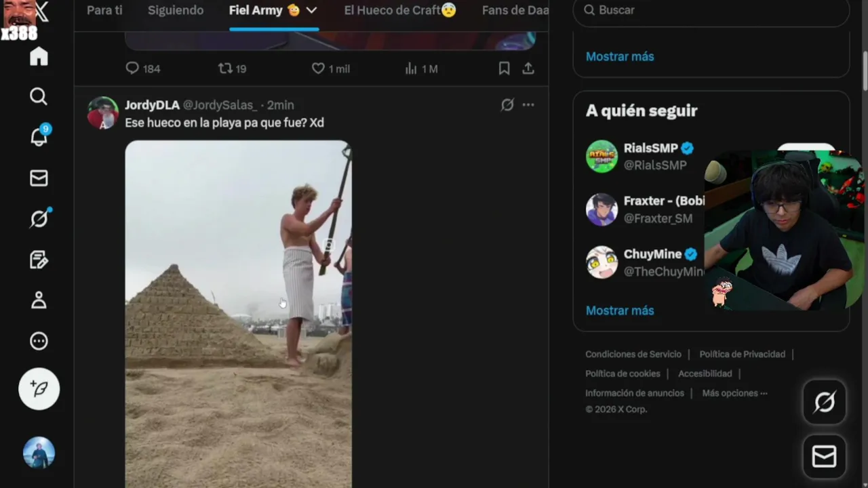Bookmark the post above JordyDLA's tweet

point(504,68)
